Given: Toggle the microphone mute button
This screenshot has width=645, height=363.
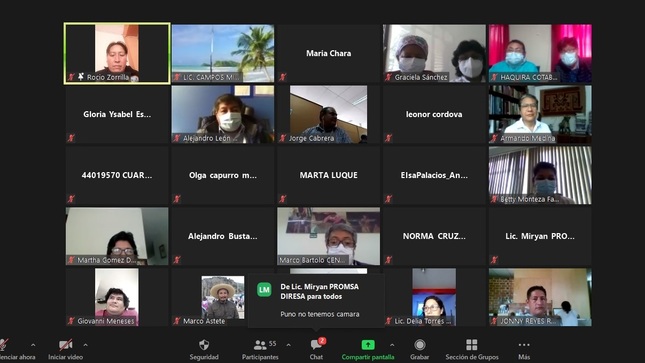Looking at the screenshot, I should (3, 344).
